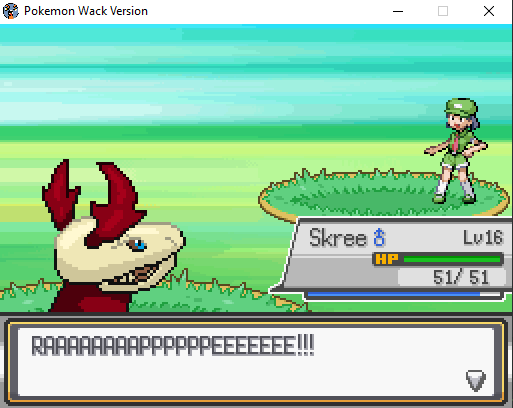Click the dialogue advance arrow
The image size is (513, 408).
(x=476, y=380)
